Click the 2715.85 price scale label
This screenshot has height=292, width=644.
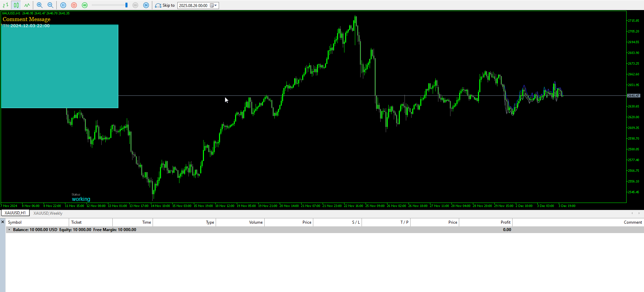point(634,21)
